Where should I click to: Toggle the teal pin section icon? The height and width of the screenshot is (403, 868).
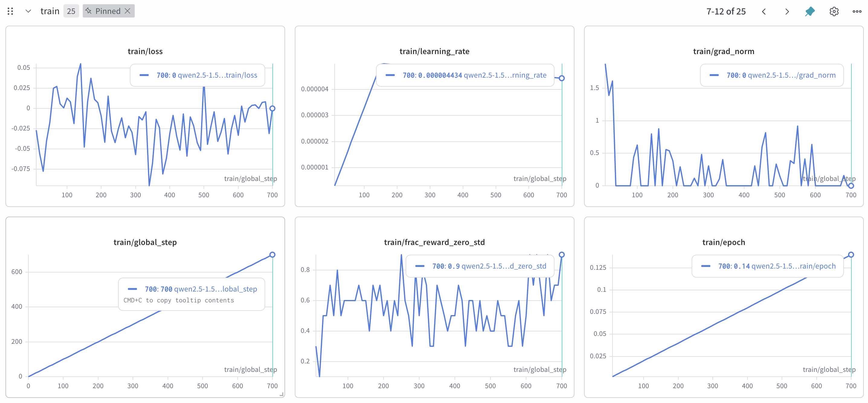point(810,11)
